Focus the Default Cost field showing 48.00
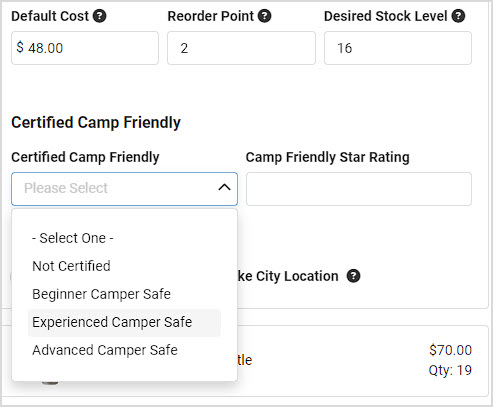Image resolution: width=493 pixels, height=407 pixels. [x=85, y=48]
